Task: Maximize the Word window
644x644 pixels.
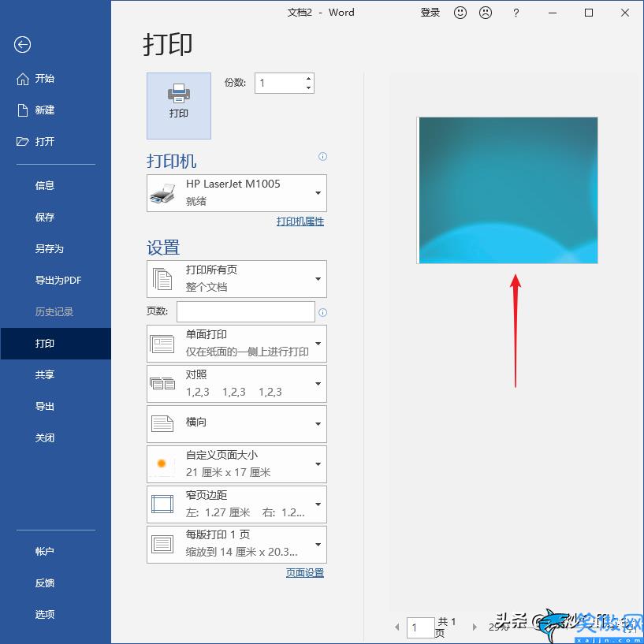Action: pyautogui.click(x=589, y=13)
